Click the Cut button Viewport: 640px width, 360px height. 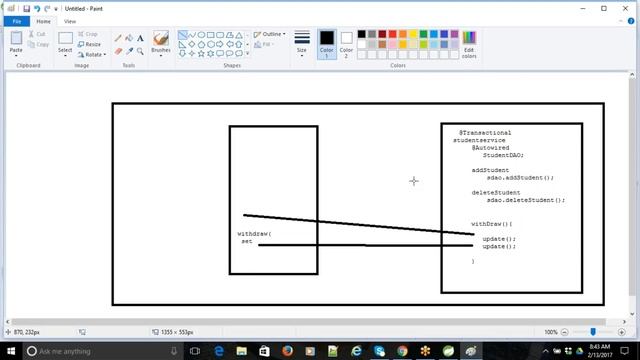(37, 34)
